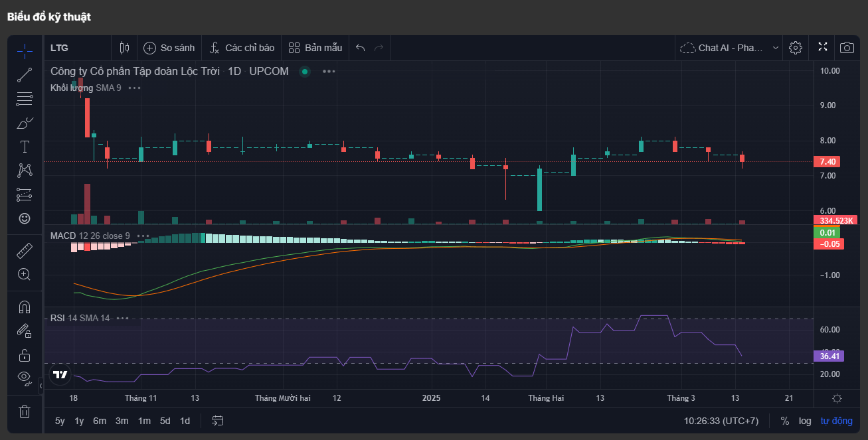This screenshot has width=868, height=440.
Task: Open chart settings gear
Action: pos(796,48)
